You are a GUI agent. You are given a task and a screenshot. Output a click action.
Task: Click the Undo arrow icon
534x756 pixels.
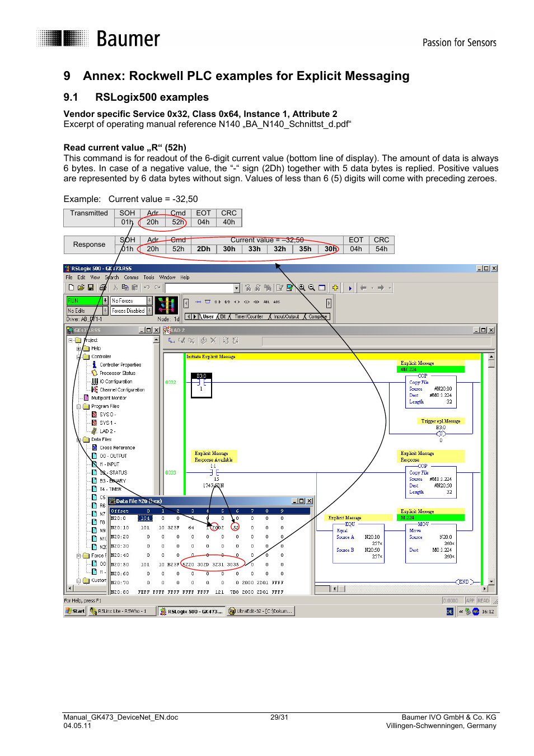[x=147, y=288]
